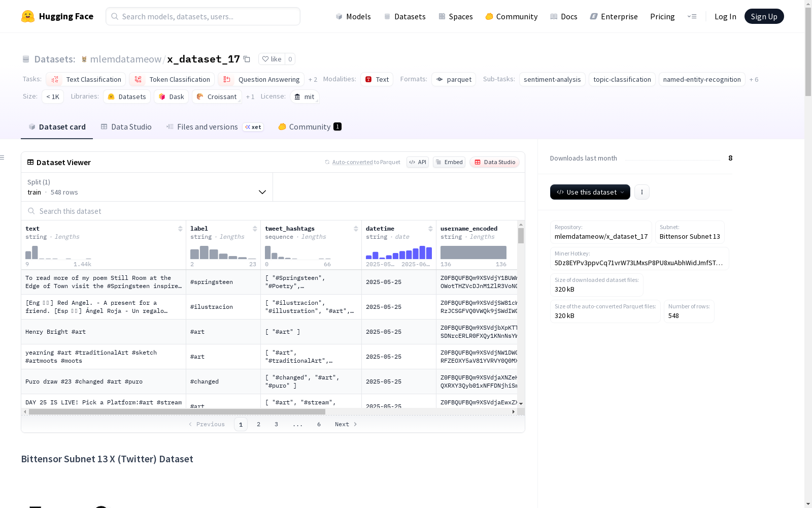
Task: Click the 'Henry Bright #art' text cell
Action: click(x=104, y=332)
